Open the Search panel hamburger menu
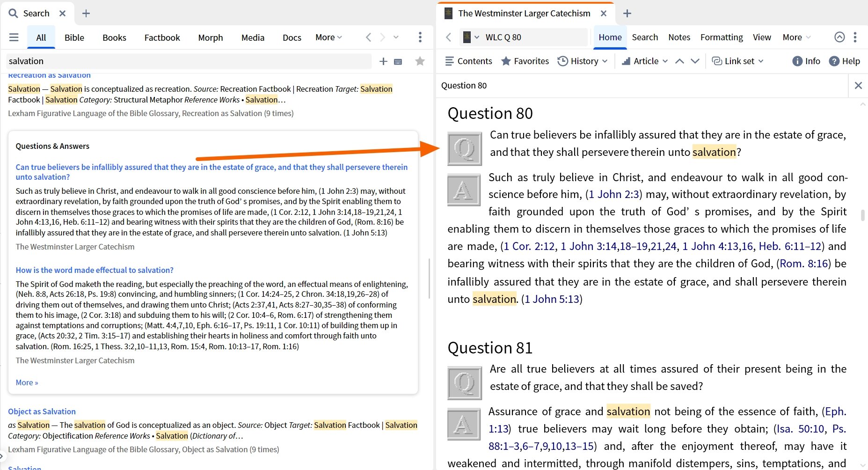The image size is (868, 470). point(14,37)
